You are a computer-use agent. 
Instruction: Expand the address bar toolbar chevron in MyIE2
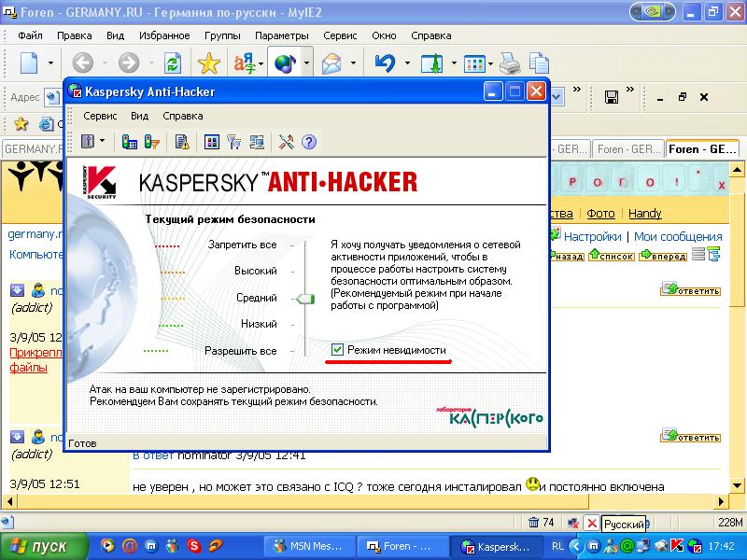click(x=577, y=90)
